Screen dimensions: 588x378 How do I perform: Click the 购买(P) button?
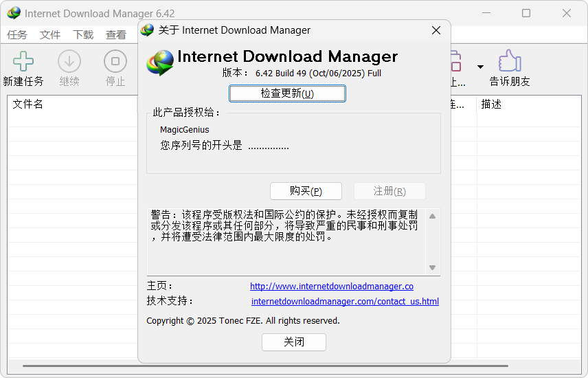point(306,191)
